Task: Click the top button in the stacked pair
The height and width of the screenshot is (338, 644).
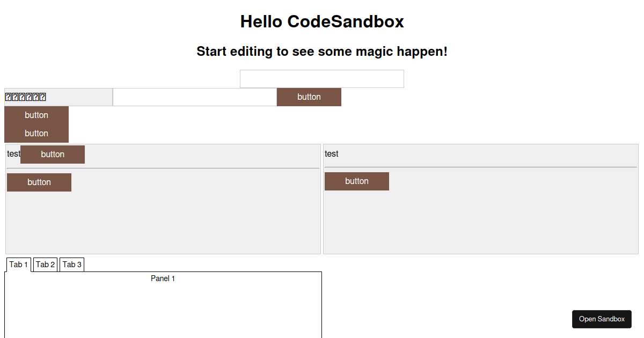Action: coord(36,115)
